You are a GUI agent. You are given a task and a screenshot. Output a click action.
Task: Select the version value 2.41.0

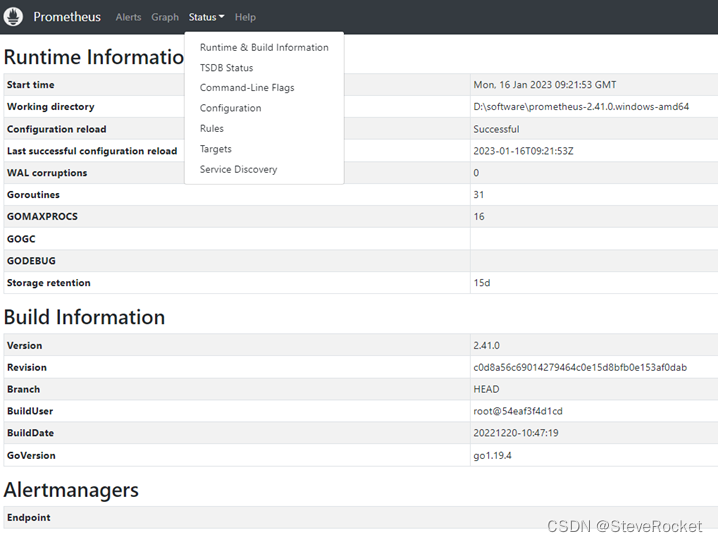pos(486,346)
